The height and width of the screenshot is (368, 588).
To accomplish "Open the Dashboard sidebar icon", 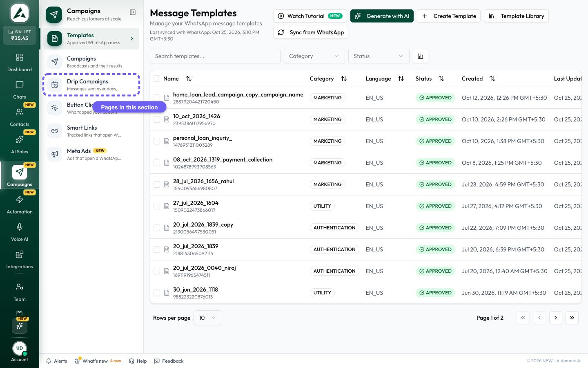I will 20,57.
